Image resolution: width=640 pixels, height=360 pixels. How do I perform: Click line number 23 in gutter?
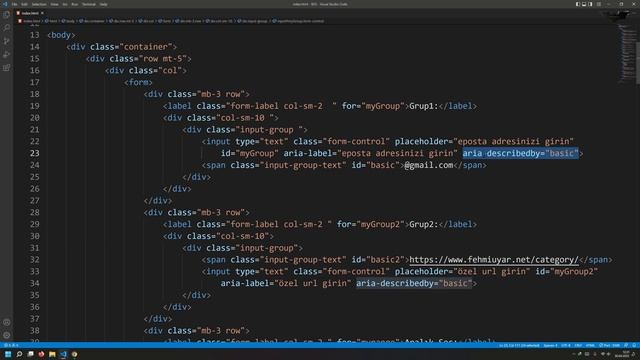(x=34, y=153)
